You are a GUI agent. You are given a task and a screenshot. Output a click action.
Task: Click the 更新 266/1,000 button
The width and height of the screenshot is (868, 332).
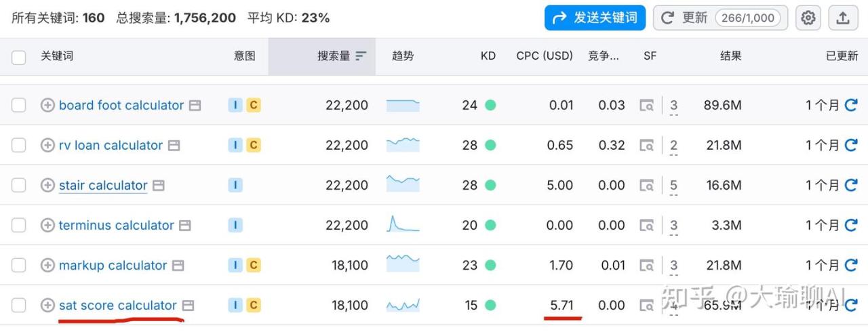tap(720, 18)
